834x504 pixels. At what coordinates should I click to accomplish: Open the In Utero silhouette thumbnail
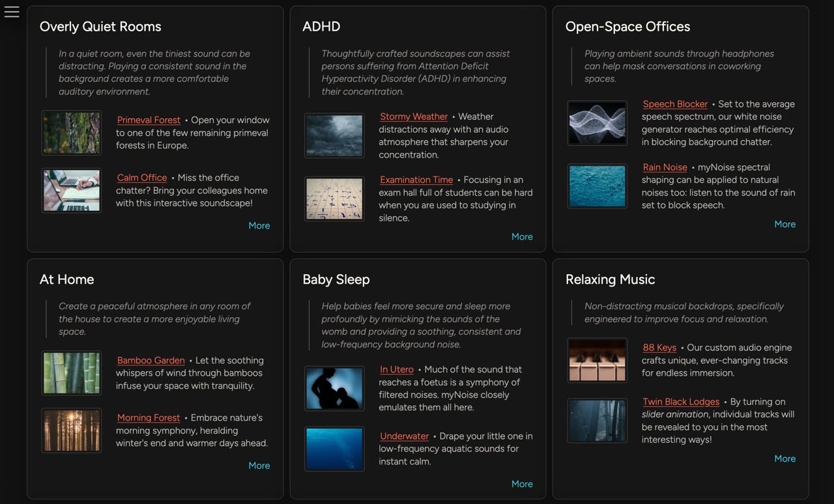[x=334, y=388]
